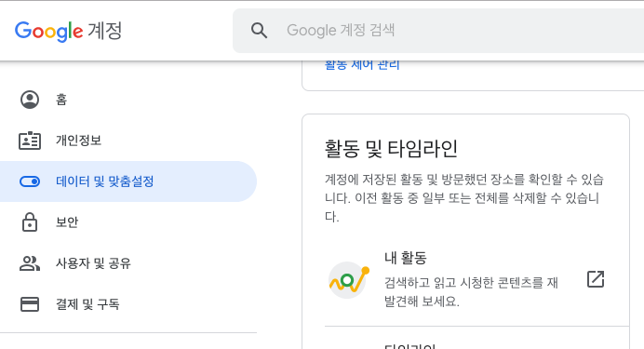Open 내 활동 external link arrow icon
The height and width of the screenshot is (349, 644).
click(596, 279)
